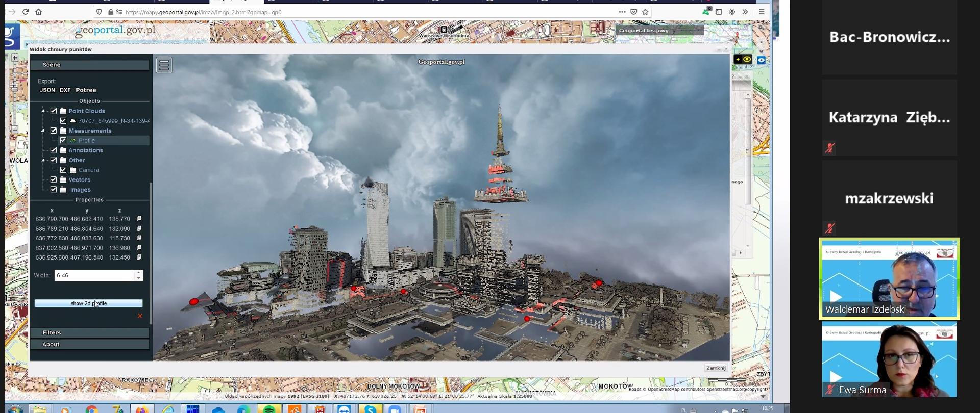Uncheck the Point Clouds checkbox

click(54, 111)
